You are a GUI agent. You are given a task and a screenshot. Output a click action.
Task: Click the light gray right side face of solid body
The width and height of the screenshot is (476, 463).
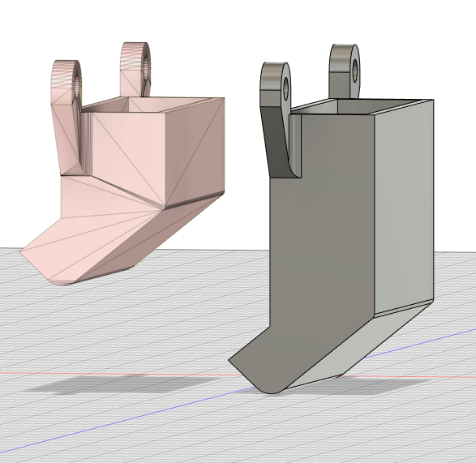click(404, 207)
